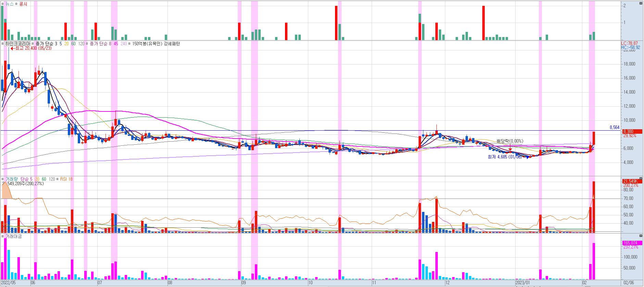Toggle the 거래대금 indicator square marker

pyautogui.click(x=2, y=236)
